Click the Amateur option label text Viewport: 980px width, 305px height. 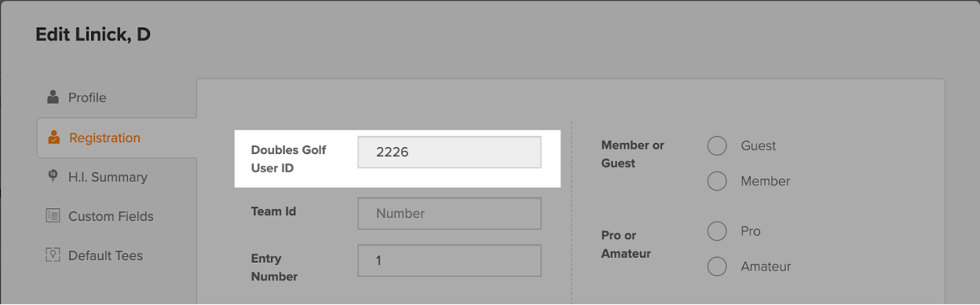pyautogui.click(x=766, y=266)
